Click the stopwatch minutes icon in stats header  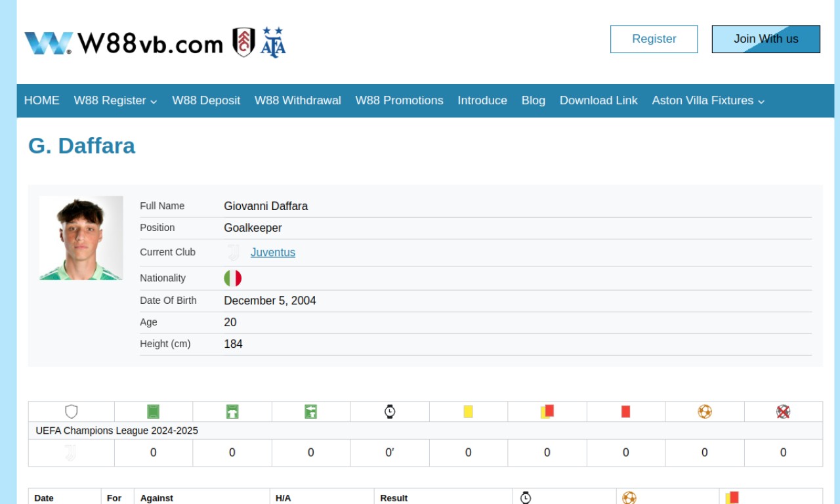[390, 411]
